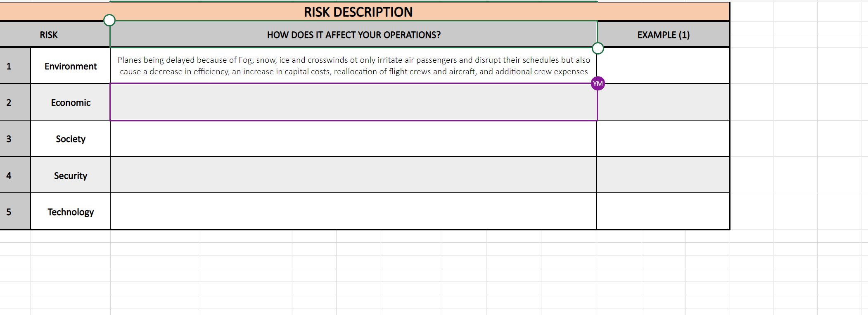Click the empty Economic operations cell

[353, 102]
